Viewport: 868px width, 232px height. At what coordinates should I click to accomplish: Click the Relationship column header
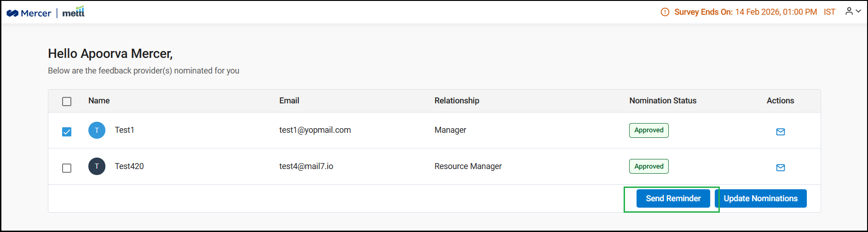pyautogui.click(x=457, y=101)
